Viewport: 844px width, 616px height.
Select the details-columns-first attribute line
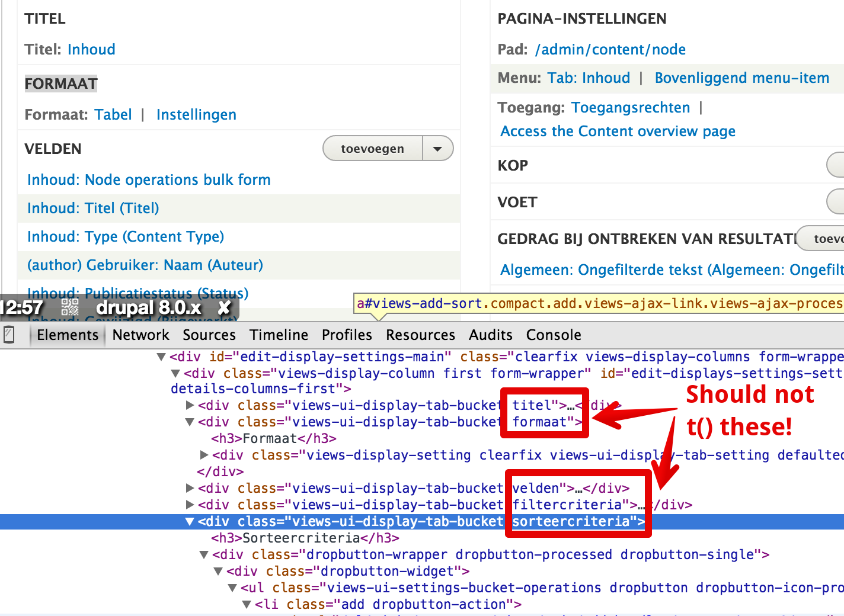pos(261,389)
